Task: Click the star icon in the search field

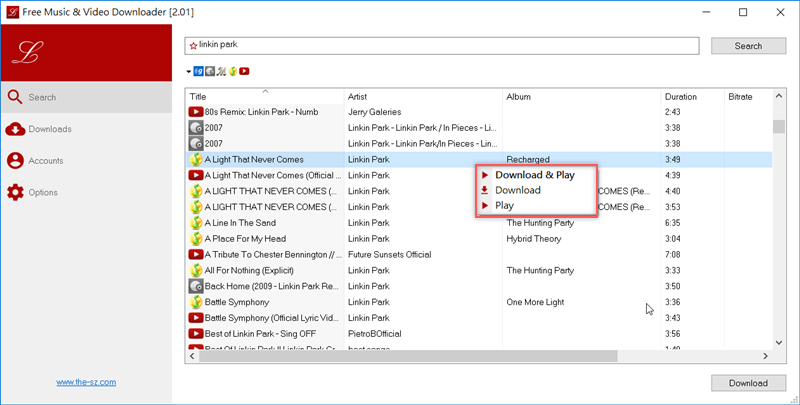Action: pyautogui.click(x=193, y=46)
